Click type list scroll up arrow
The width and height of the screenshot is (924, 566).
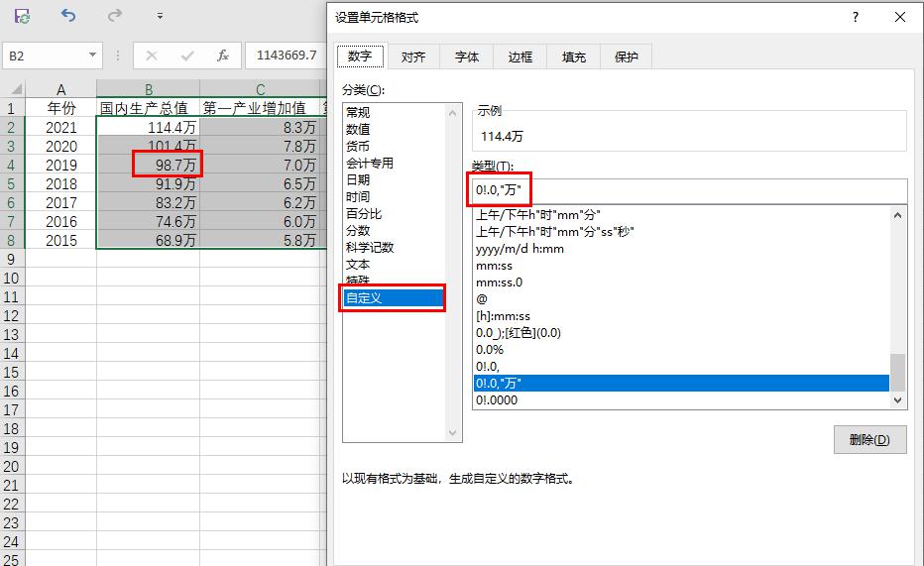click(x=897, y=215)
